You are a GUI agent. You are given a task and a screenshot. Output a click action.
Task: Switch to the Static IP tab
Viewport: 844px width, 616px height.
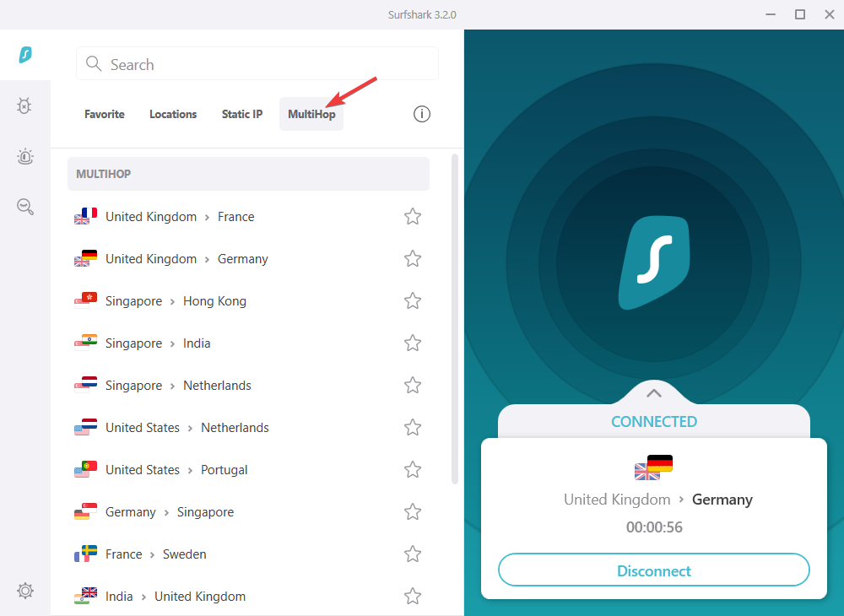pos(241,114)
